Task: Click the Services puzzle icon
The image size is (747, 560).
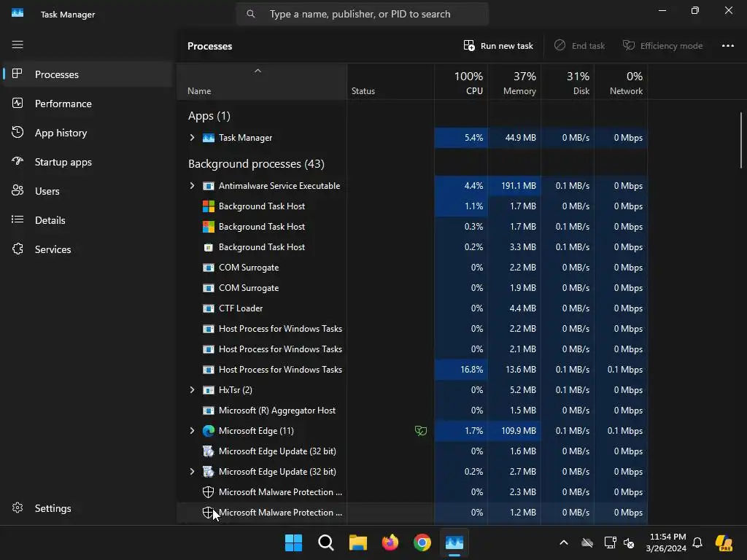Action: pos(18,249)
